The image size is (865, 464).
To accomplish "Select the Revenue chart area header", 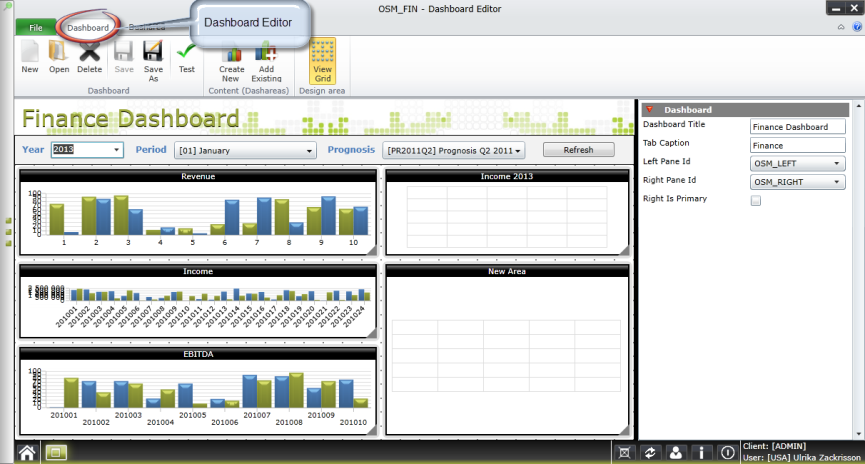I will coord(198,177).
